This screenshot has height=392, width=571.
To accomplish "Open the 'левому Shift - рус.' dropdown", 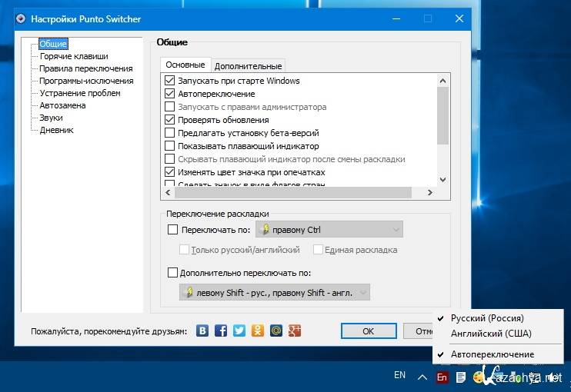I will click(x=274, y=292).
